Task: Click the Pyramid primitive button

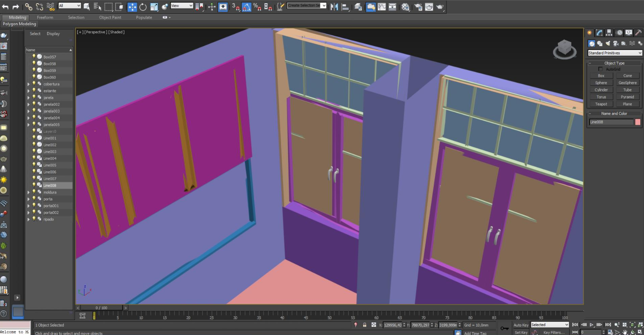Action: (x=627, y=97)
